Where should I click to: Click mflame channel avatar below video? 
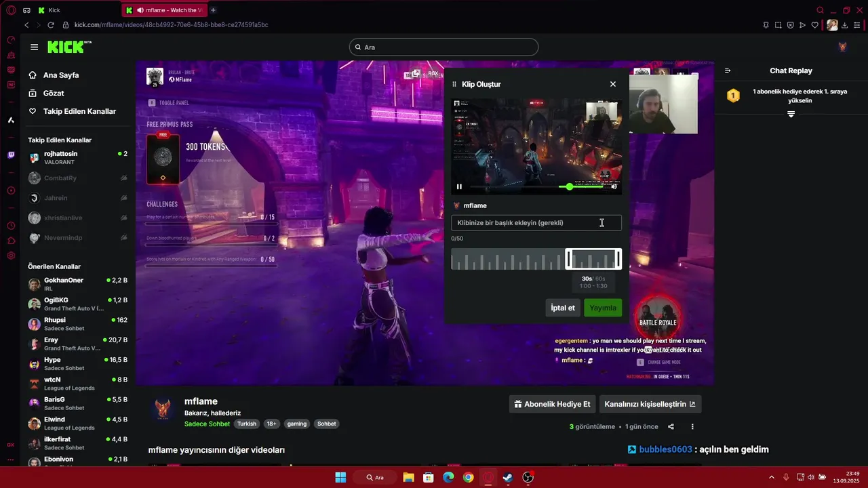click(162, 409)
